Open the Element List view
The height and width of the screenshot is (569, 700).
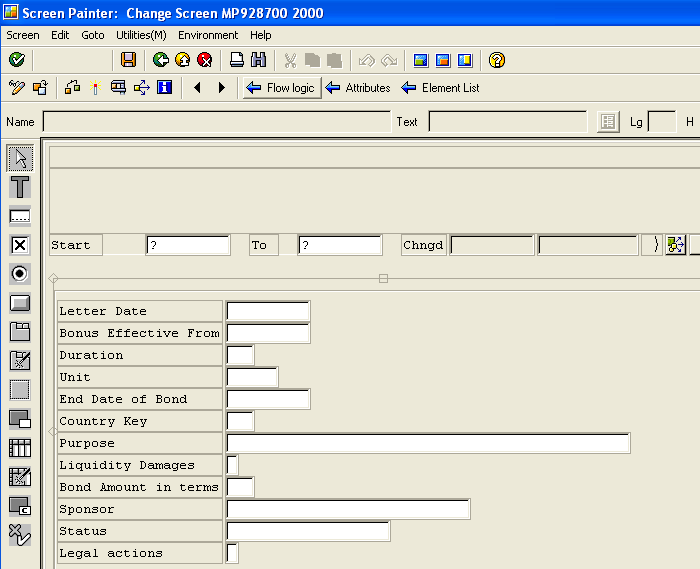[440, 88]
